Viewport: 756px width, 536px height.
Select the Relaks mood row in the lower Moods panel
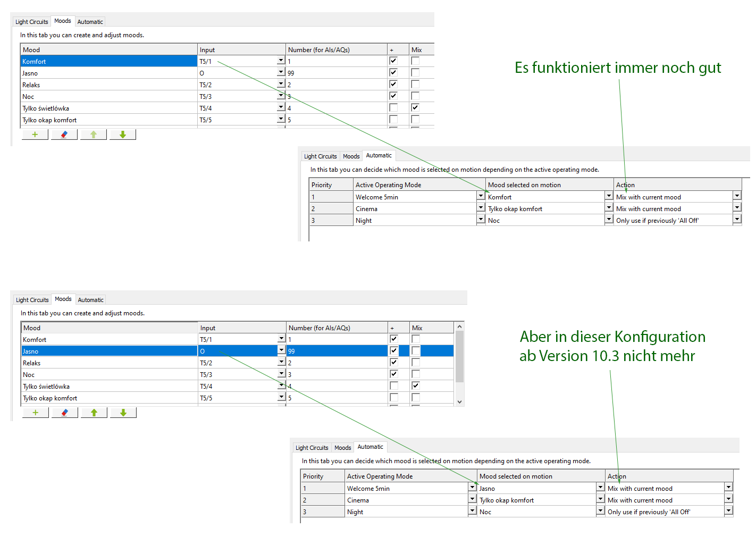point(110,363)
